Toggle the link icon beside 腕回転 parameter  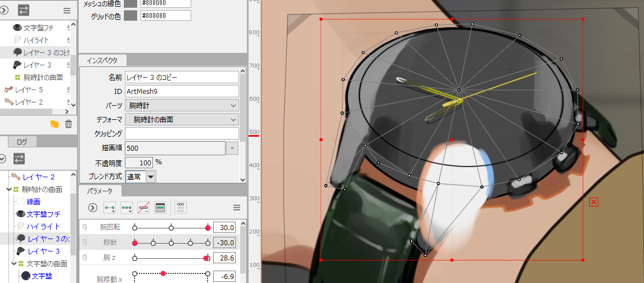(84, 227)
